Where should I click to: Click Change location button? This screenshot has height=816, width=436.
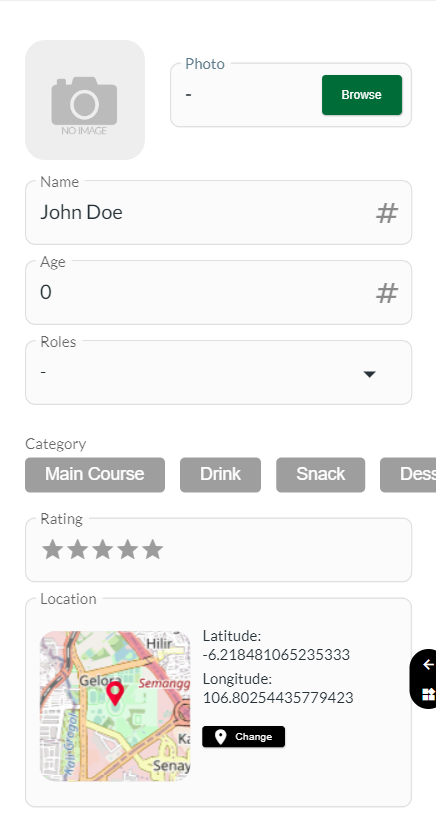243,736
